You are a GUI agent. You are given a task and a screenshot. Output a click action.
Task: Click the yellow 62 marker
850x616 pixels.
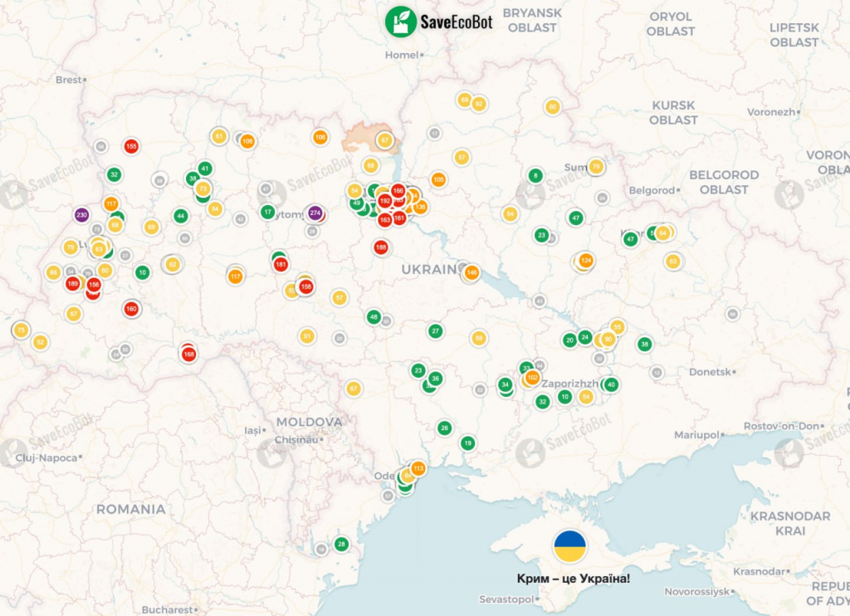pos(173,264)
